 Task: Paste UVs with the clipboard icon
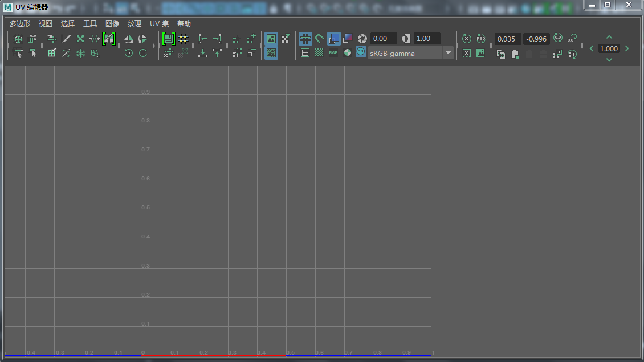click(515, 54)
